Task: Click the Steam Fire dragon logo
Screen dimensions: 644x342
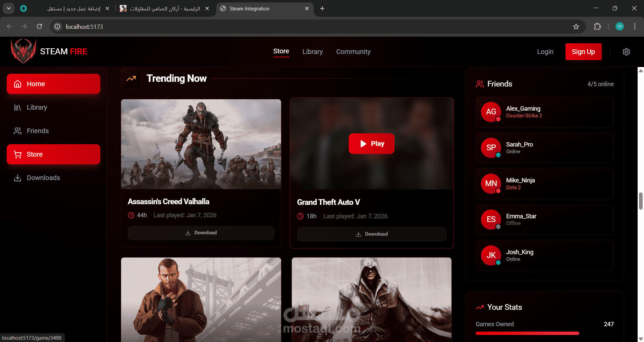Action: 23,51
